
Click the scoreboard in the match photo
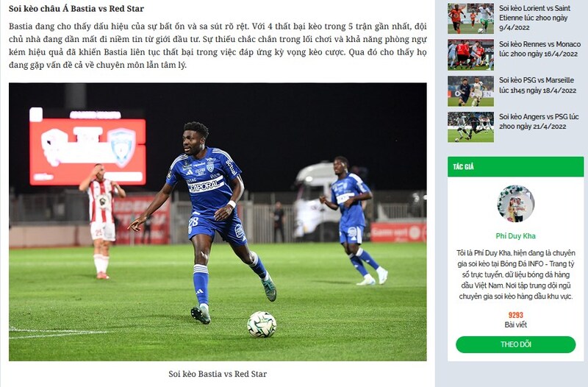pos(87,146)
